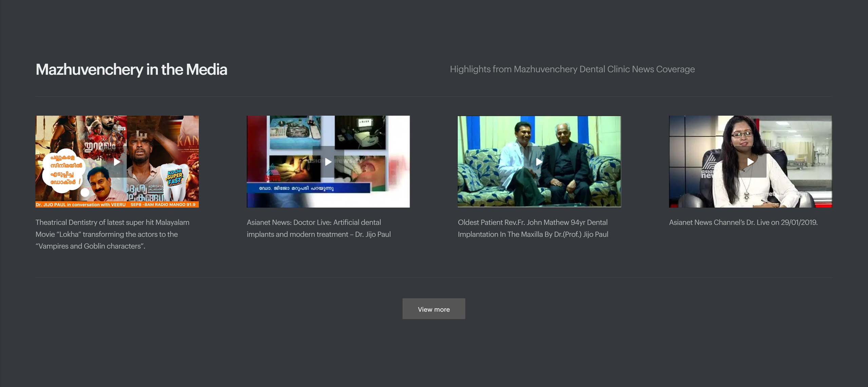Click the View more button

click(433, 309)
